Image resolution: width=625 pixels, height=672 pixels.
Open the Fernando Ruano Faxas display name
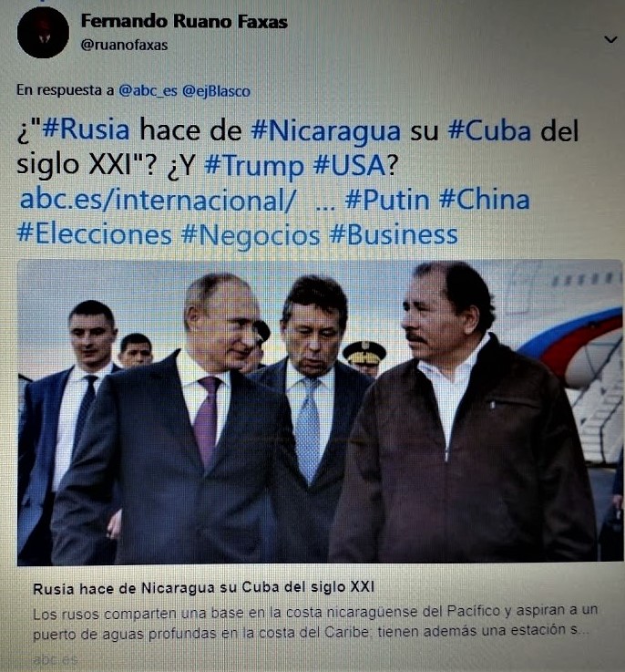click(184, 22)
